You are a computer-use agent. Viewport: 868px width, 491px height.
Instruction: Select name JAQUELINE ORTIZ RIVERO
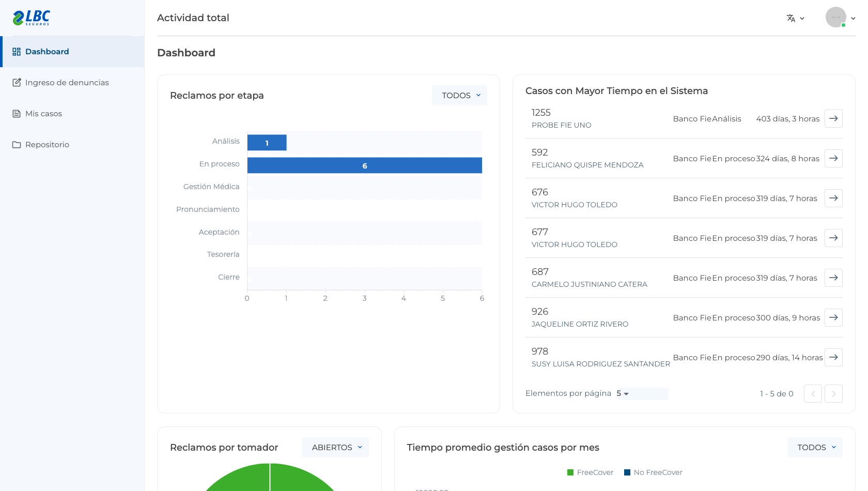(580, 324)
